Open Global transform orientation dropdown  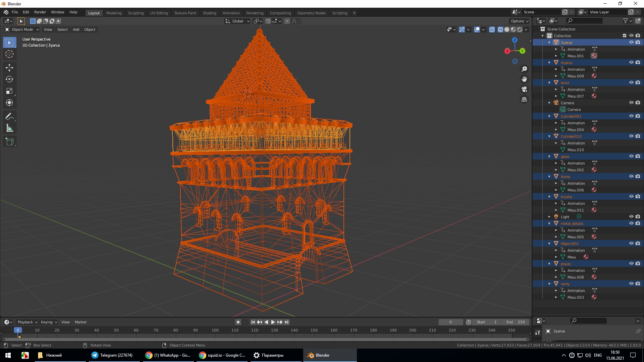click(237, 21)
